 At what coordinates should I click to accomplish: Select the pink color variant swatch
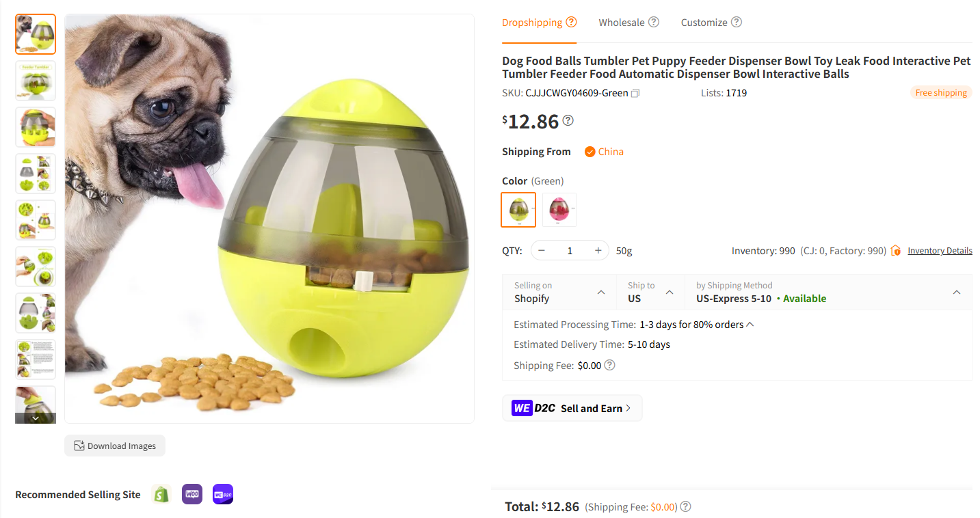coord(559,209)
